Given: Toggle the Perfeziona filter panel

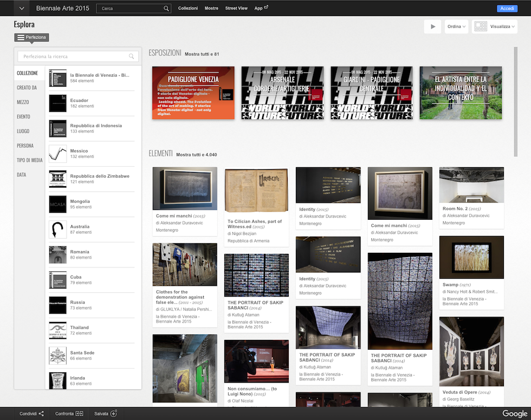Looking at the screenshot, I should [x=31, y=37].
